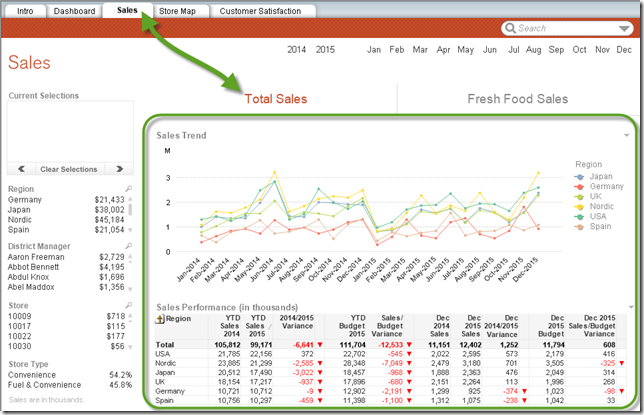Viewport: 644px width, 415px height.
Task: Select Convenience store type
Action: [35, 374]
